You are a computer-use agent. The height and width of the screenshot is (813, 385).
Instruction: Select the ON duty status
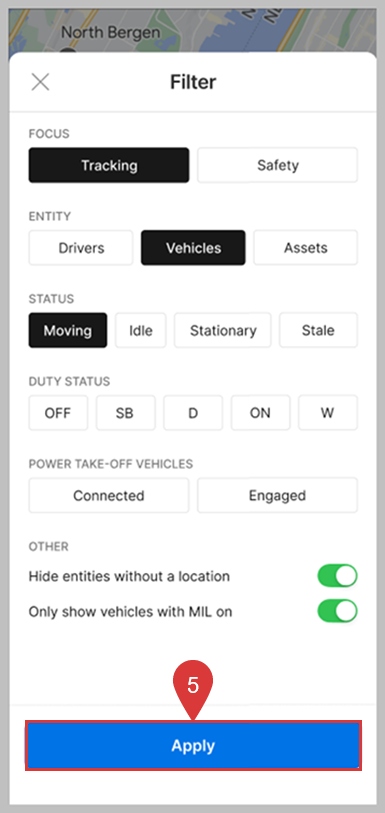[x=261, y=413]
